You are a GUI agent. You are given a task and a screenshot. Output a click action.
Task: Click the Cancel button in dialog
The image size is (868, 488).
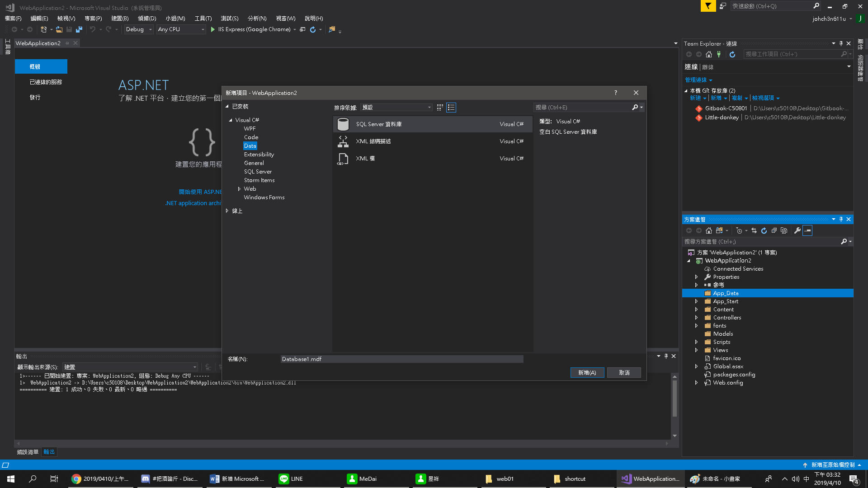624,373
